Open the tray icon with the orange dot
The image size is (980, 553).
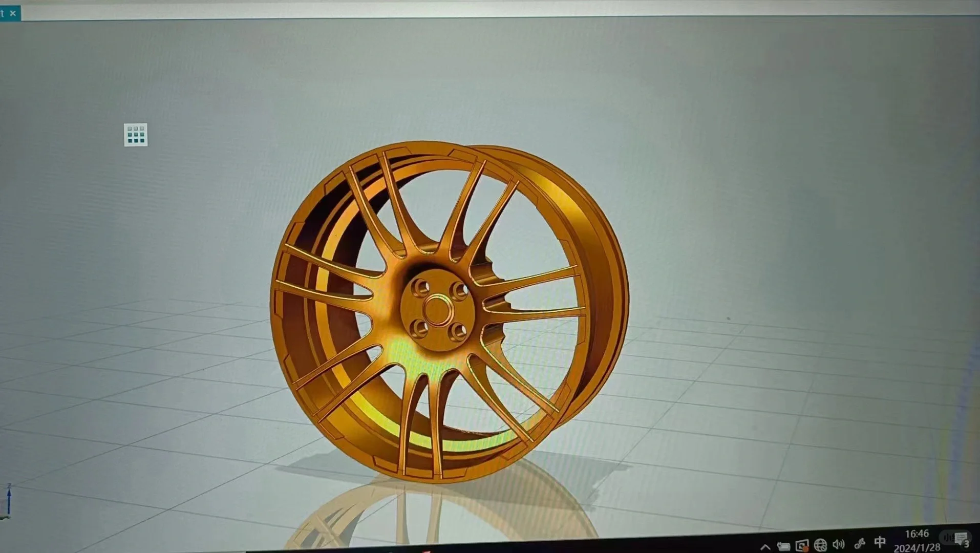pyautogui.click(x=802, y=546)
